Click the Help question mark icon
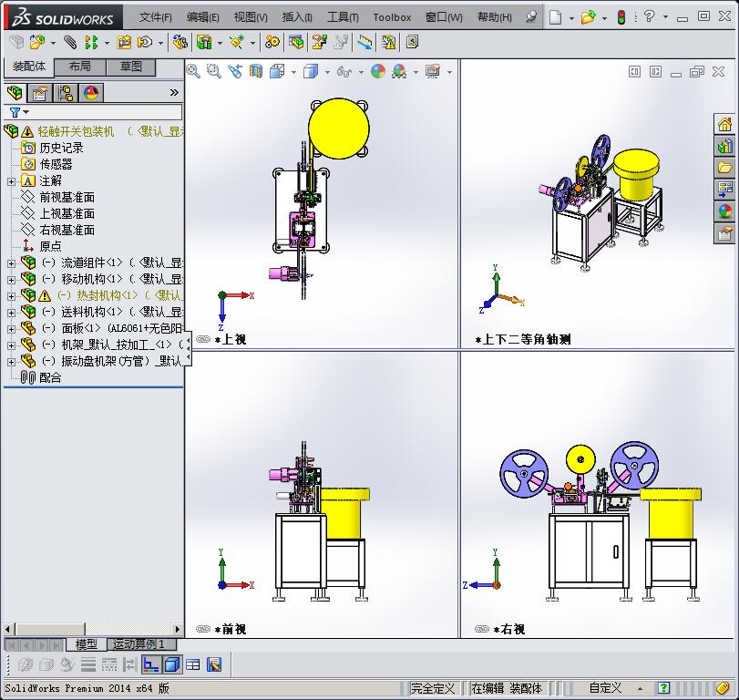 click(x=649, y=16)
